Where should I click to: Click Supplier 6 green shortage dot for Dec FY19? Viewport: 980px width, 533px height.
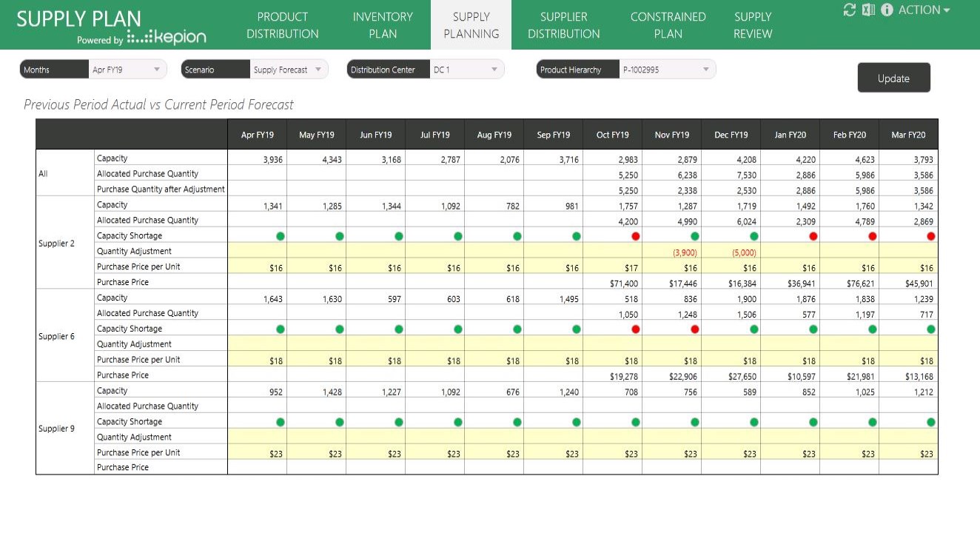click(754, 329)
